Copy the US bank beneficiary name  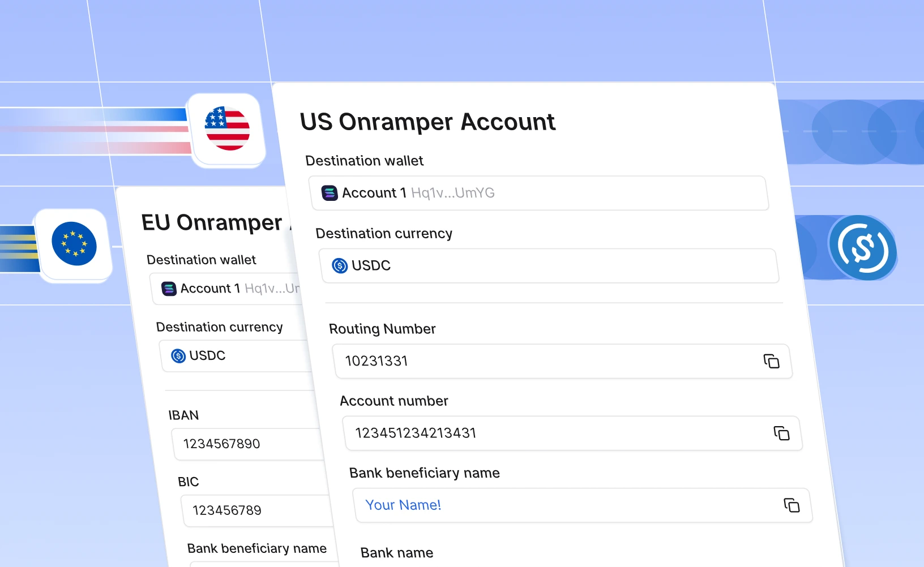point(792,505)
